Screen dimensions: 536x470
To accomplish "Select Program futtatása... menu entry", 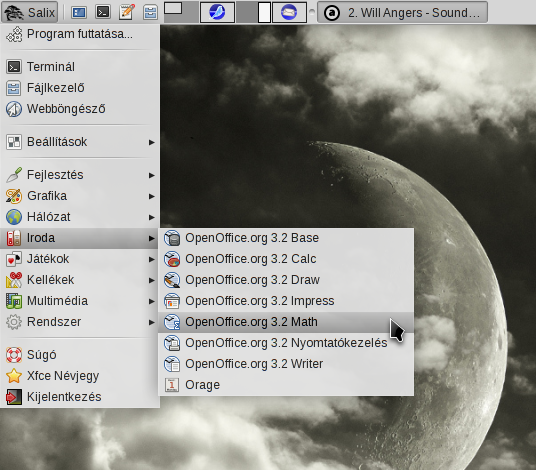I will tap(80, 34).
